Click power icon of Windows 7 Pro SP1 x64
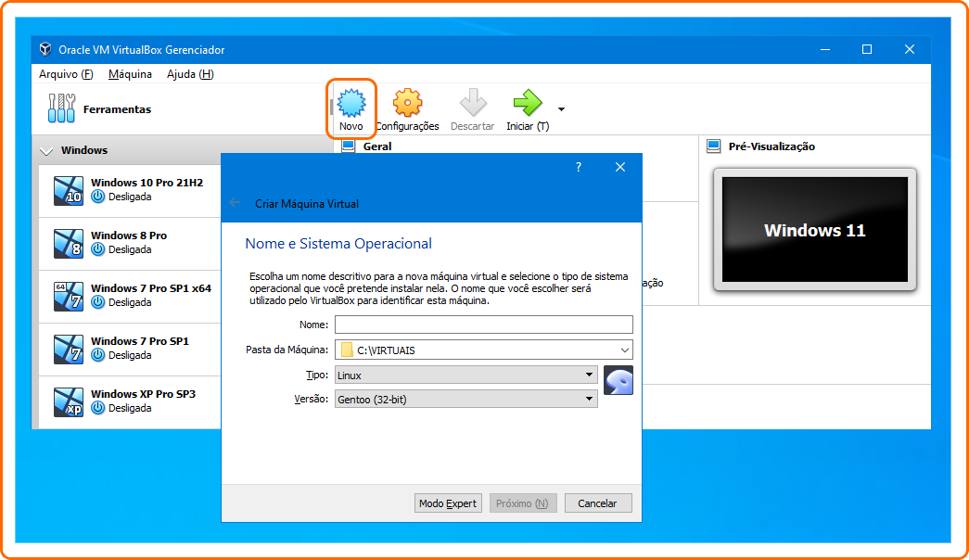The image size is (969, 560). (97, 302)
